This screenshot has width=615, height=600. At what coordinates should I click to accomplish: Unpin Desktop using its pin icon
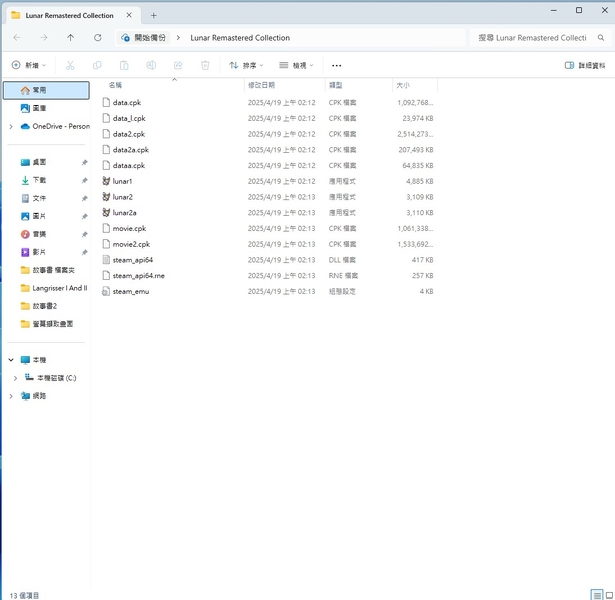pos(84,162)
